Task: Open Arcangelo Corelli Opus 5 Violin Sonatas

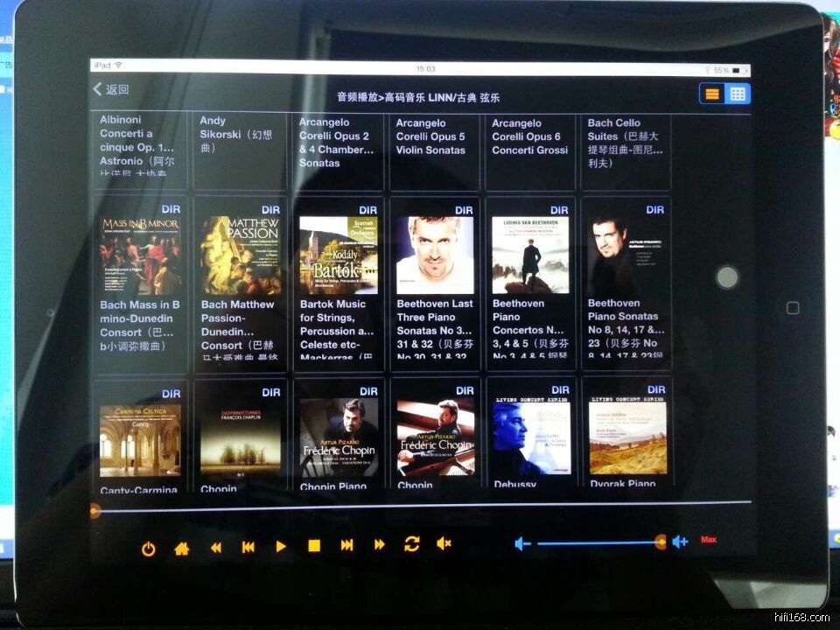Action: point(434,150)
